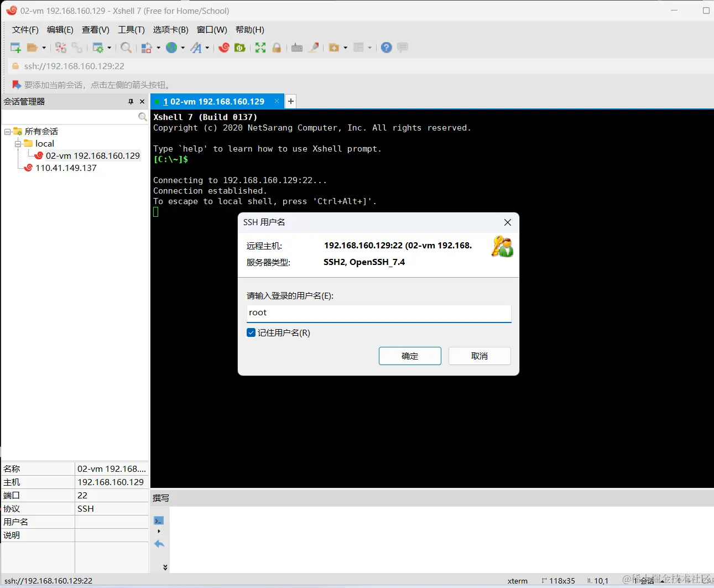714x588 pixels.
Task: Click the 协议 value SSH cell
Action: [x=111, y=509]
